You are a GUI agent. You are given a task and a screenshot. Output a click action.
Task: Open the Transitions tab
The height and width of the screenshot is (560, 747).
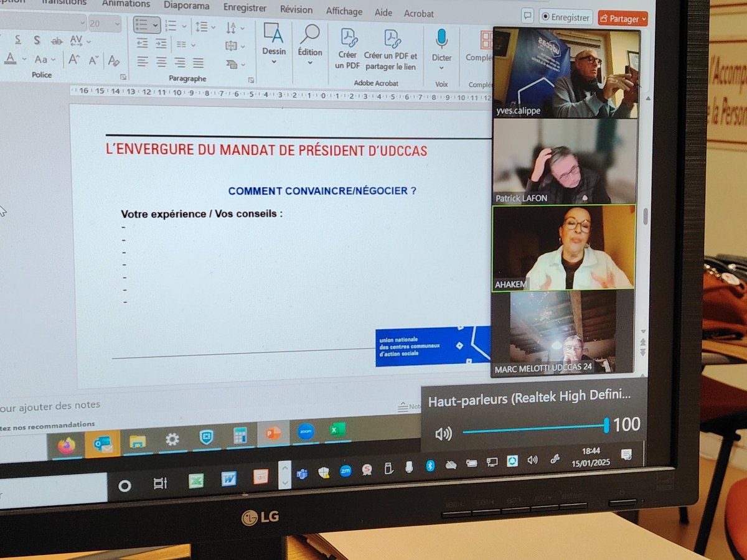pyautogui.click(x=65, y=2)
